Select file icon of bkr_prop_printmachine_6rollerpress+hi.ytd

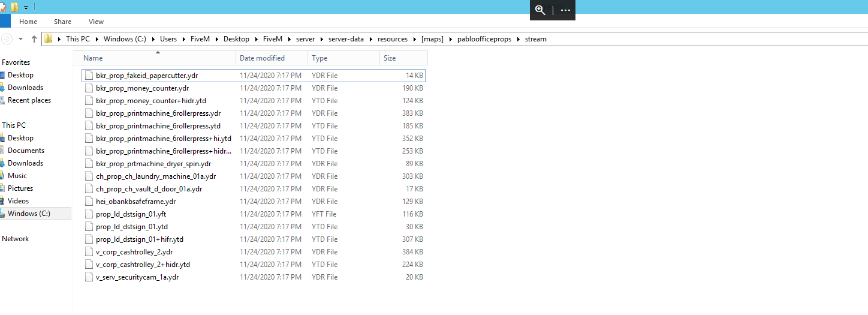(89, 139)
